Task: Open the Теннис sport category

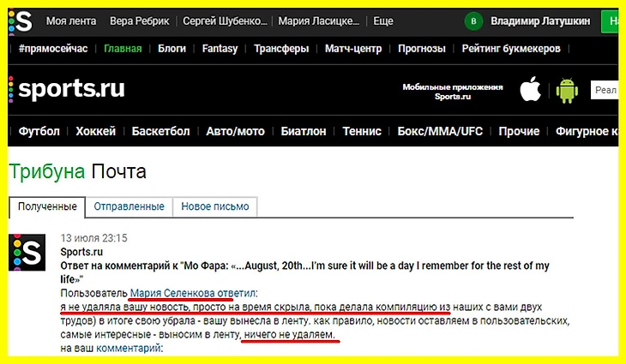Action: pyautogui.click(x=362, y=131)
